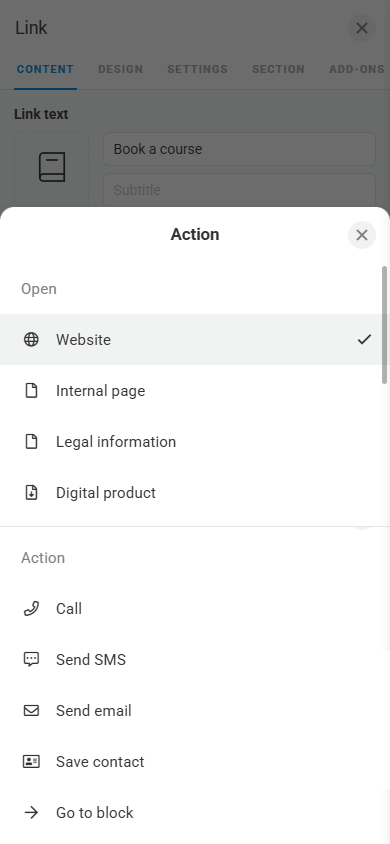Switch to the Content tab
Image resolution: width=390 pixels, height=844 pixels.
coord(45,69)
